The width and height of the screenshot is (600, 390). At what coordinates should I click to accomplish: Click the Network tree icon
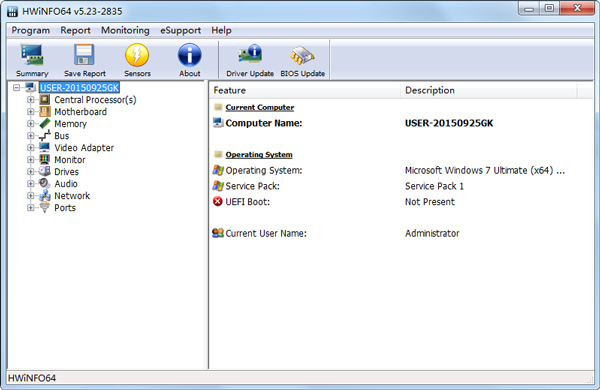(x=45, y=196)
